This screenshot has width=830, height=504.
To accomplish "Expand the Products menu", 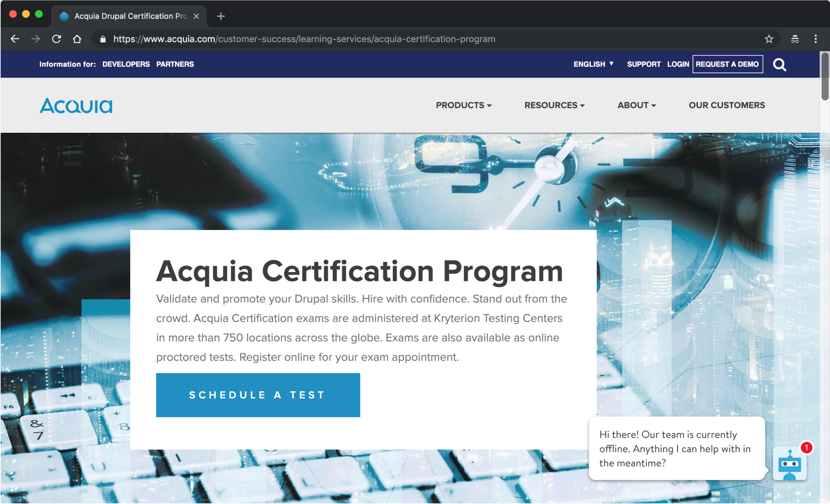I will [463, 105].
